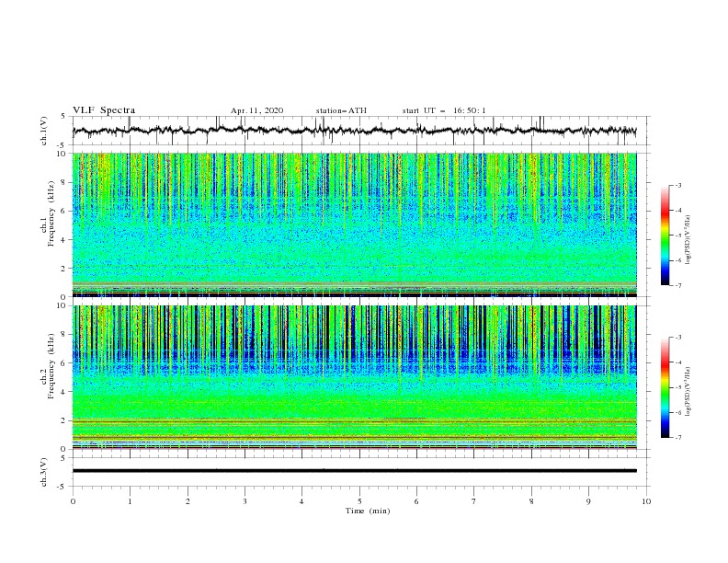Click the "5" tick on ch.1(V) axis
The image size is (728, 563).
(63, 116)
